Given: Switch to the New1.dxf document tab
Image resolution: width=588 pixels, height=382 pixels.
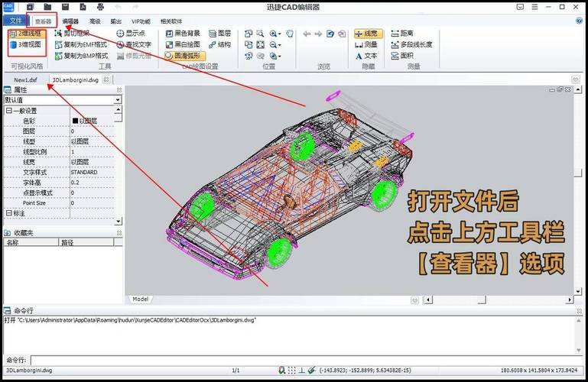Looking at the screenshot, I should pos(25,79).
